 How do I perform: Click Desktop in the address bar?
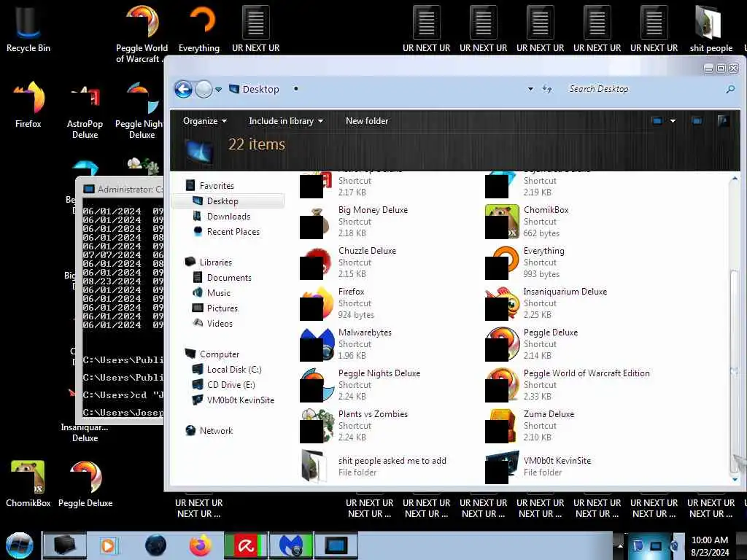click(260, 89)
